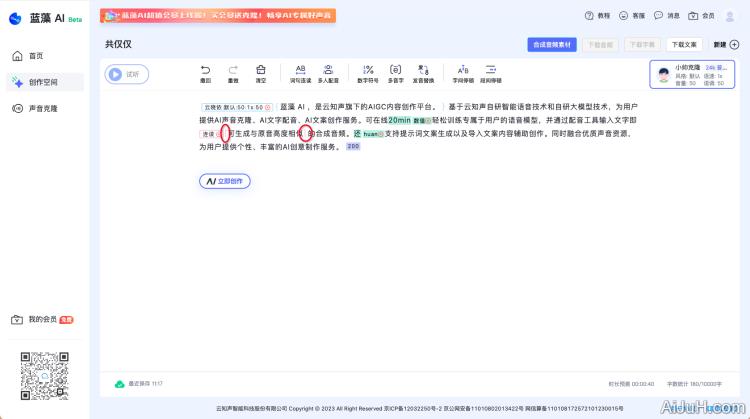
Task: Click the 合成音频素材 button
Action: click(x=552, y=45)
